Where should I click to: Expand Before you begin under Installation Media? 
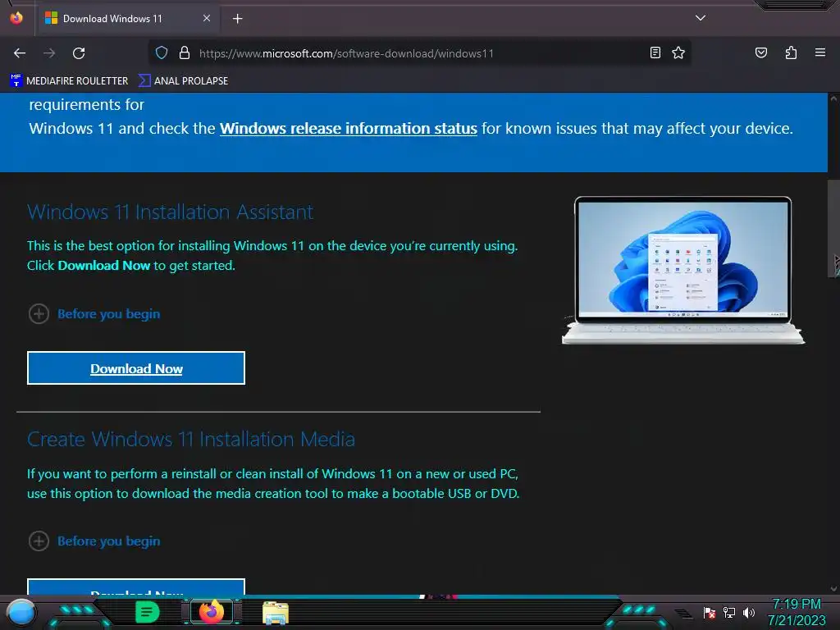tap(94, 541)
